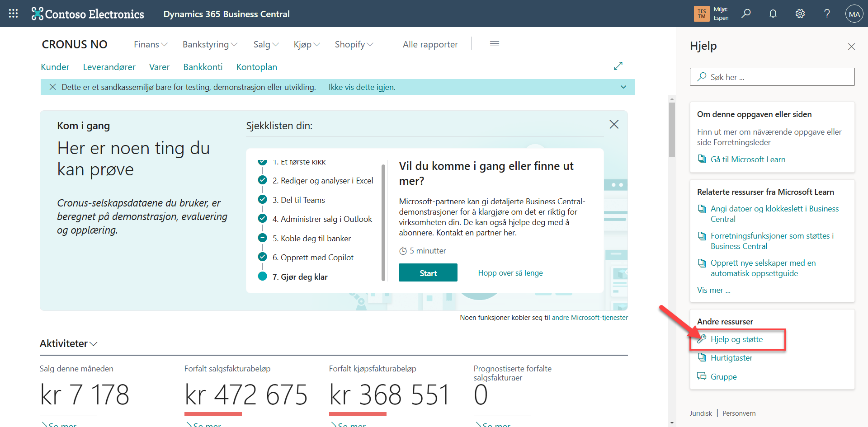Click Hopp over så lenge link
Image resolution: width=868 pixels, height=427 pixels.
coord(510,273)
